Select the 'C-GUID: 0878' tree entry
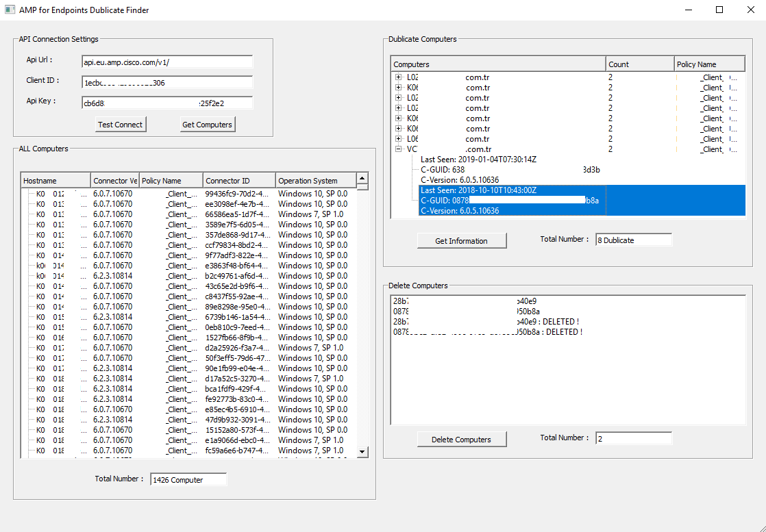Viewport: 766px width, 532px height. (510, 201)
